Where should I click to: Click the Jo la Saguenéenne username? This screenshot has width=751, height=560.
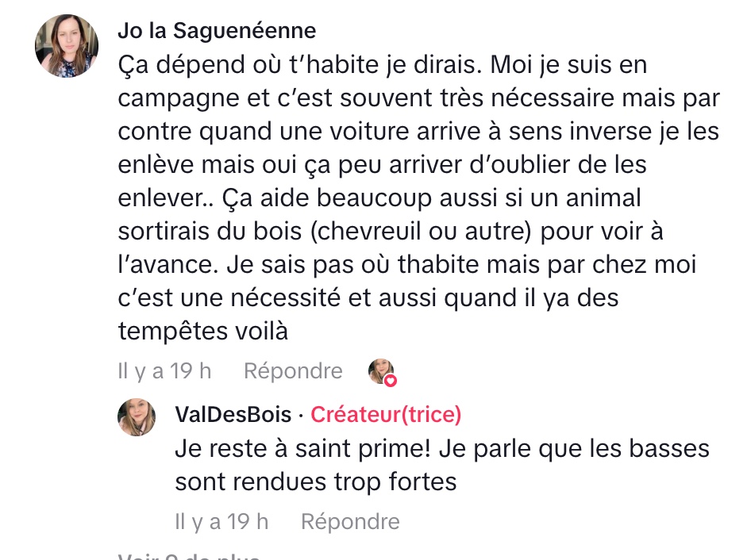pyautogui.click(x=217, y=30)
